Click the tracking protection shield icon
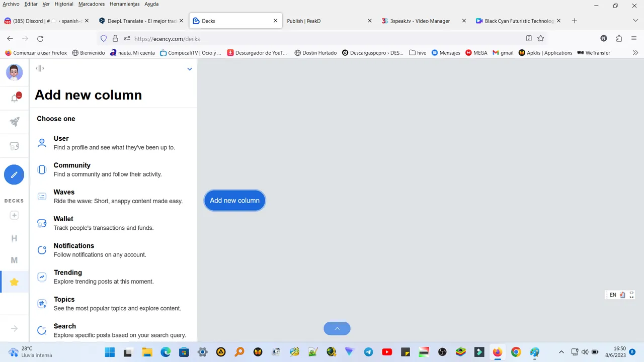 104,39
